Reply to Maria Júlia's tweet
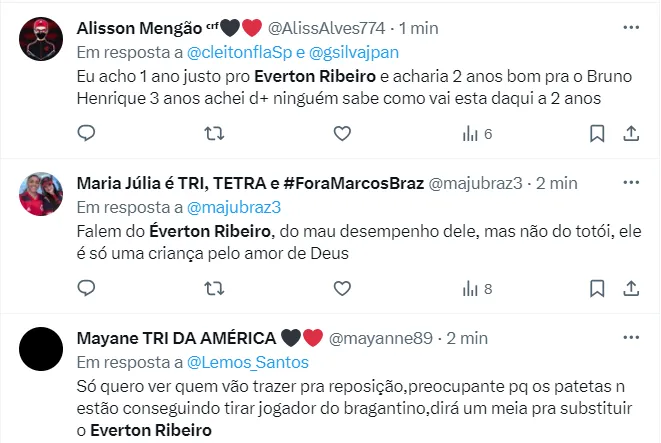 click(86, 288)
